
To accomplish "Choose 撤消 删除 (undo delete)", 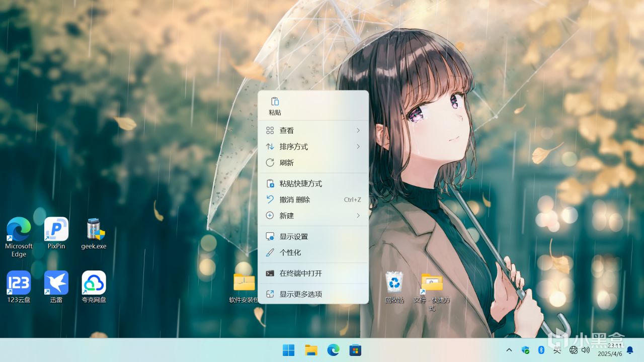I will [x=313, y=200].
